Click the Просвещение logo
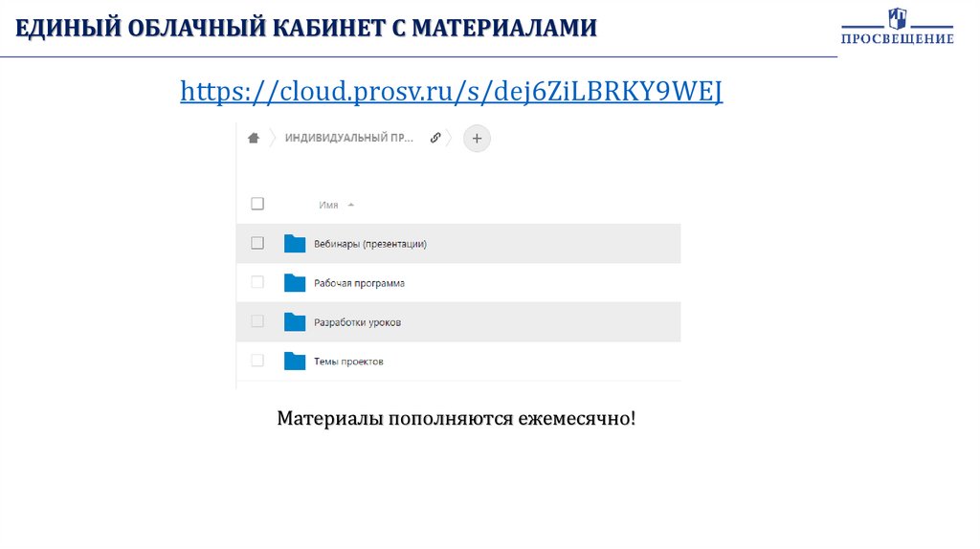 (x=898, y=26)
